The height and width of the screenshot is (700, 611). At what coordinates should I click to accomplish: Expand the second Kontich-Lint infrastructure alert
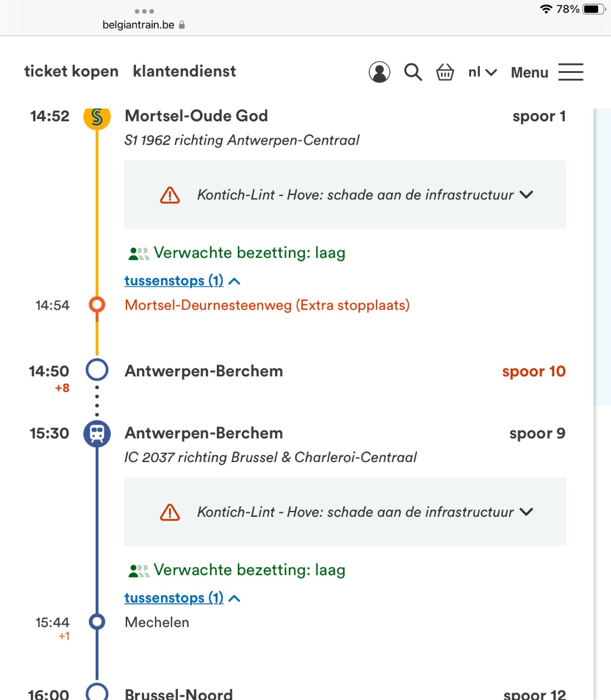point(526,512)
